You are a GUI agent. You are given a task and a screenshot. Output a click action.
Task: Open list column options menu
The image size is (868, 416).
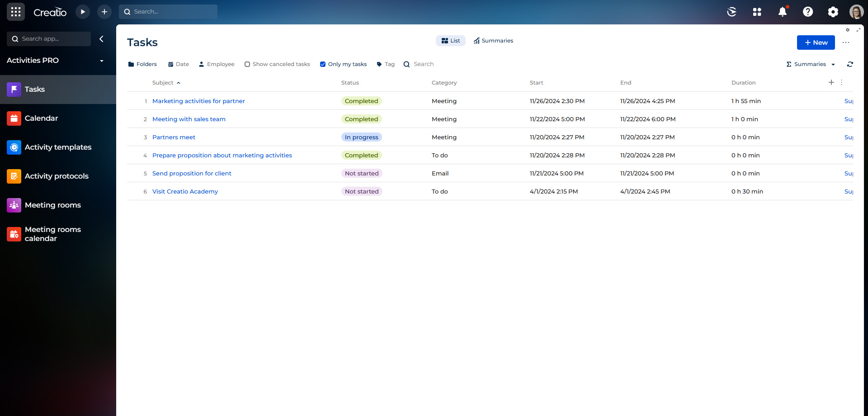(x=841, y=82)
